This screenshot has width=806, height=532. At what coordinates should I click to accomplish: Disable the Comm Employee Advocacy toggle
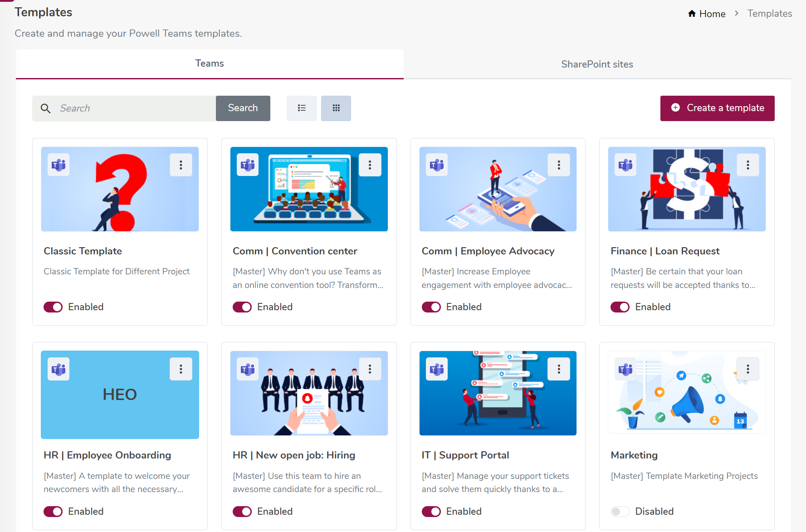(x=431, y=307)
